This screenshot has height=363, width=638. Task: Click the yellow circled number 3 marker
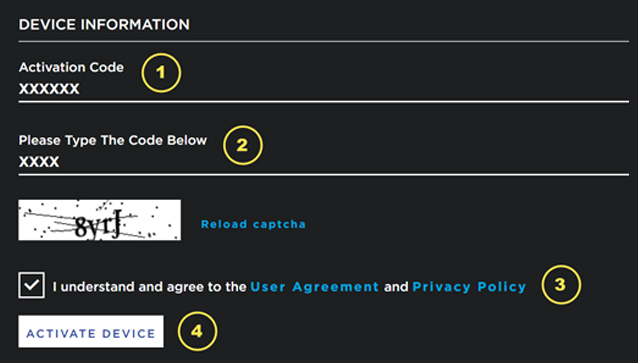coord(561,284)
